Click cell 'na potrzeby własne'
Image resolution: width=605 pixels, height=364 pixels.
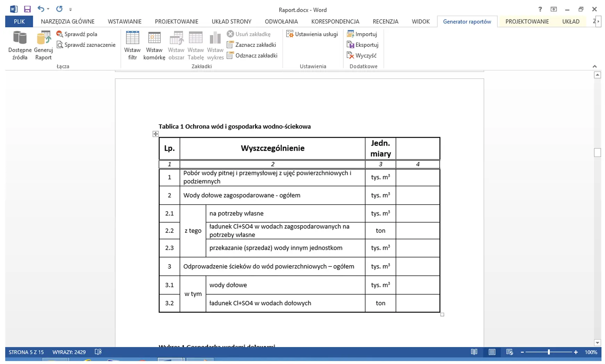click(285, 213)
